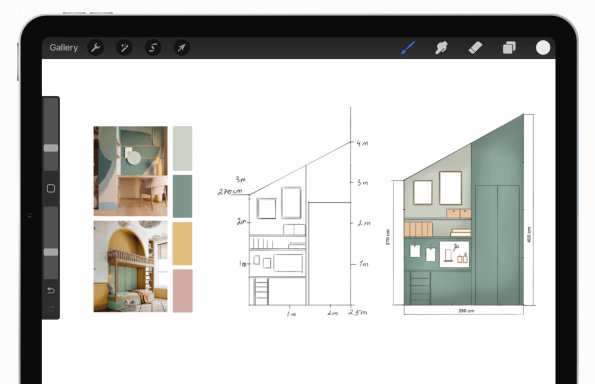Undo with the sidebar undo arrow

(x=51, y=291)
